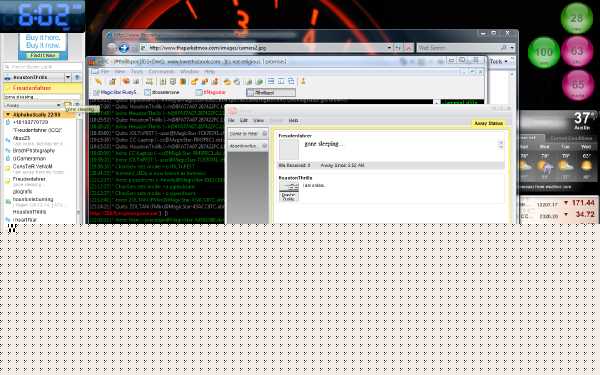The image size is (600, 375).
Task: Click the red Stop icon in Internet Explorer
Action: coord(409,48)
